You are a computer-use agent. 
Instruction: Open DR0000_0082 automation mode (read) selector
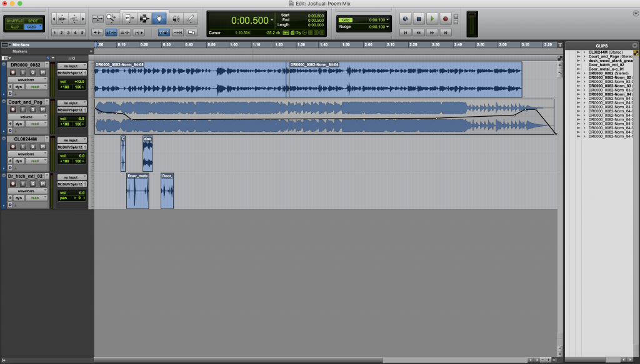pyautogui.click(x=37, y=87)
